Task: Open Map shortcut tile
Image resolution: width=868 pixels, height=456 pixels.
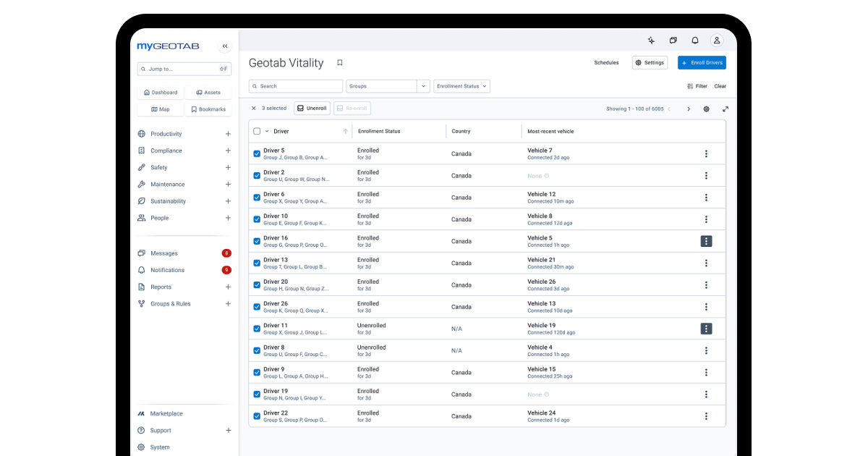Action: click(160, 109)
